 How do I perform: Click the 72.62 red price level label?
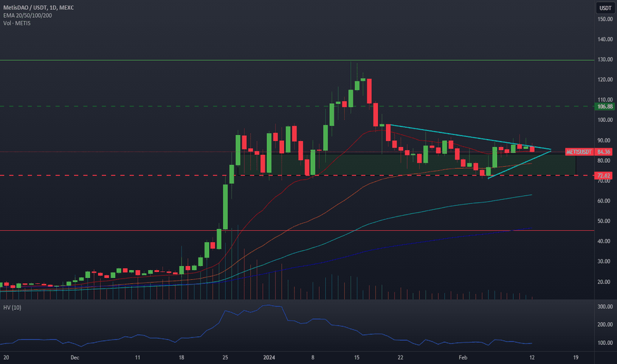point(603,175)
